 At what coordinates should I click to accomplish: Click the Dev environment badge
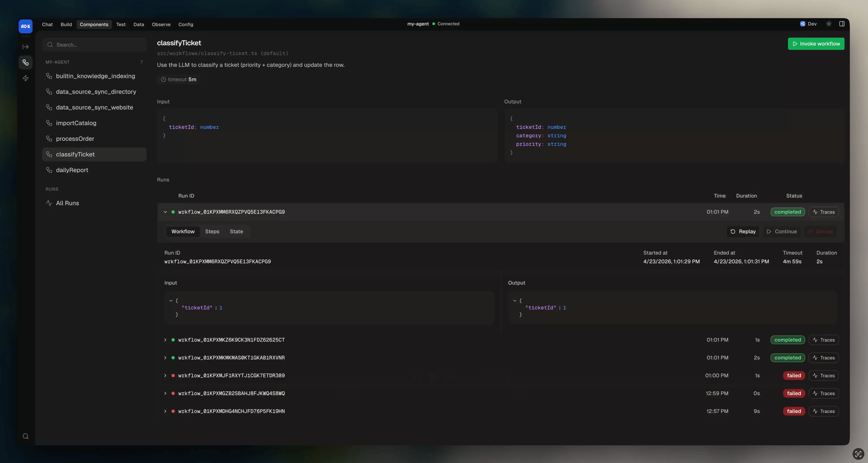(x=808, y=24)
